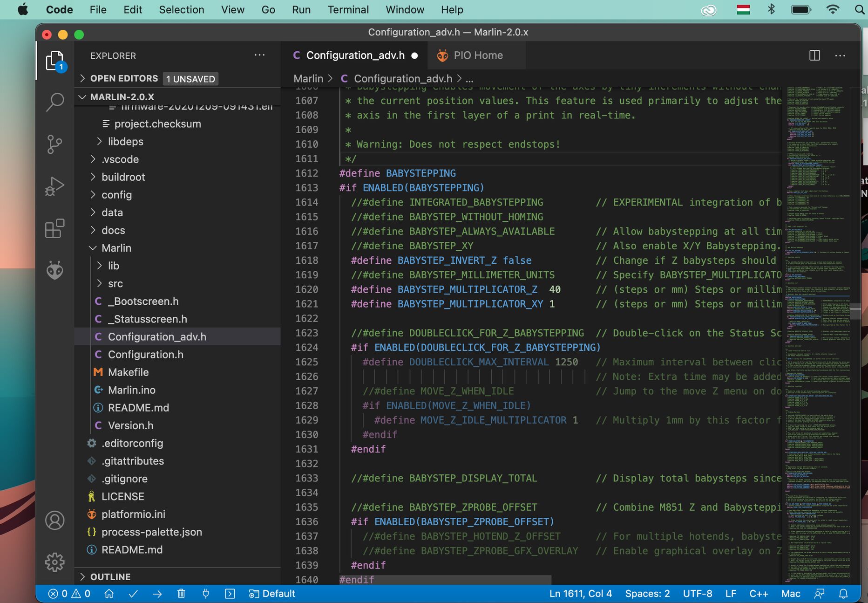Open PlatformIO terminal icon in status bar
The height and width of the screenshot is (603, 868).
pos(230,594)
